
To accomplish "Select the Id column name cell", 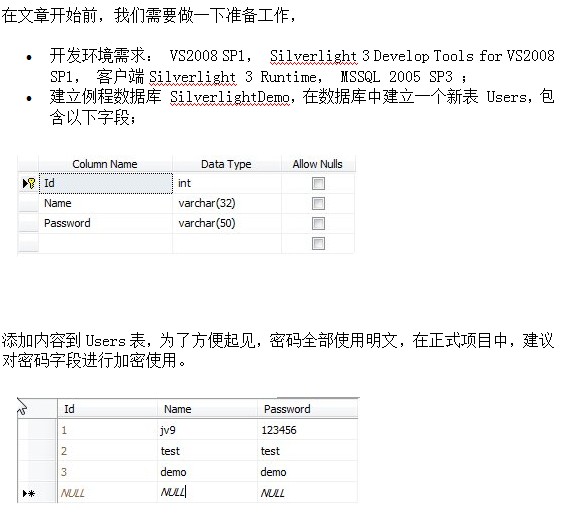I will coord(106,183).
